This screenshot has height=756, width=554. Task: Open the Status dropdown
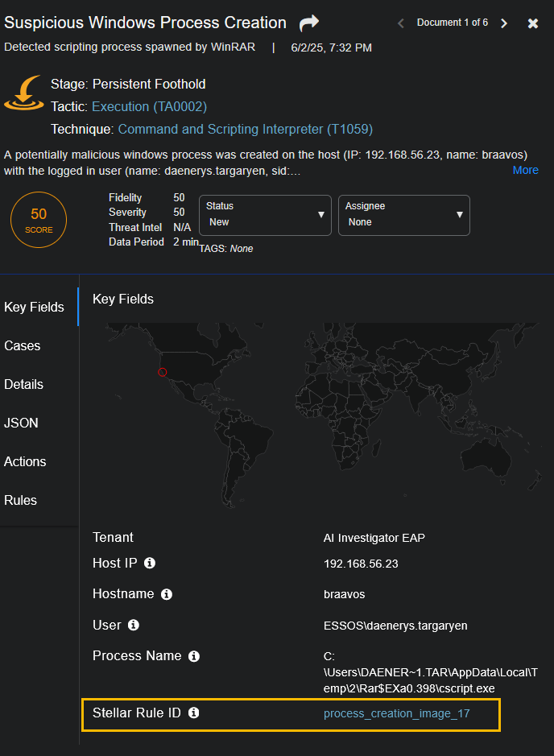point(265,215)
